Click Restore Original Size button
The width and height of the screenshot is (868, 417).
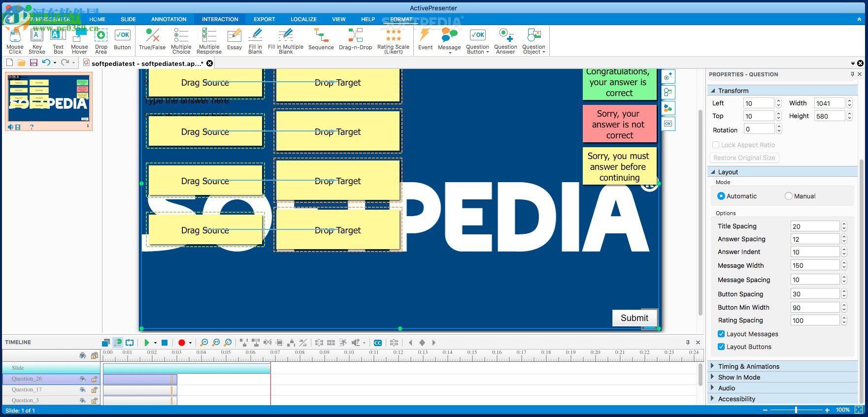(x=744, y=158)
